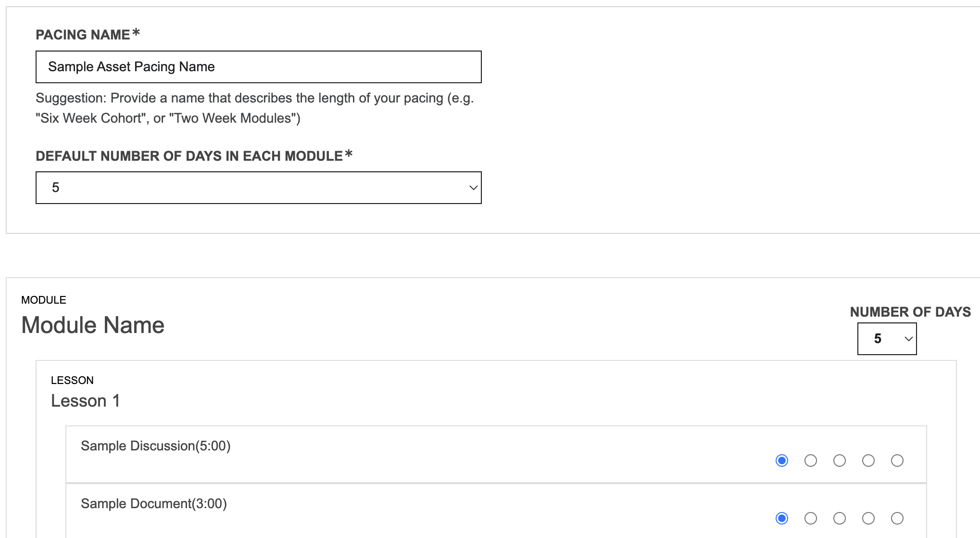Select first day radio for Sample Document
This screenshot has width=980, height=538.
tap(782, 518)
